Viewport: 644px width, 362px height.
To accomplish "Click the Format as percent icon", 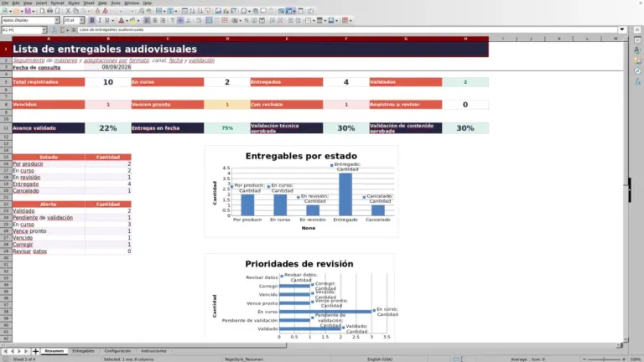I will coord(247,20).
